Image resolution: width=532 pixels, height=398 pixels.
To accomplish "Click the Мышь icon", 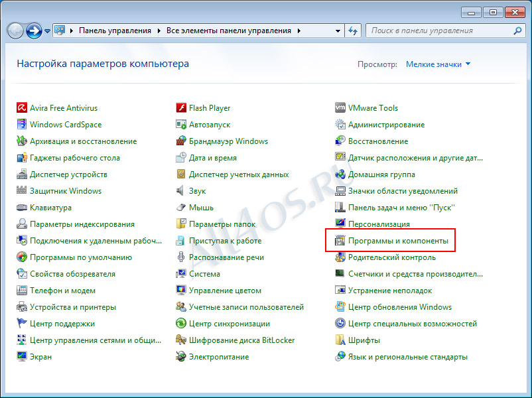I will click(x=181, y=208).
